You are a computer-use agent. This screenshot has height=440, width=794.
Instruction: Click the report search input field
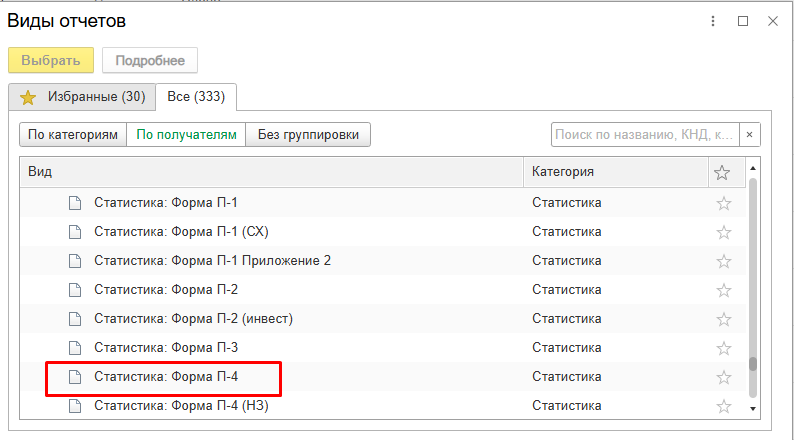(645, 135)
